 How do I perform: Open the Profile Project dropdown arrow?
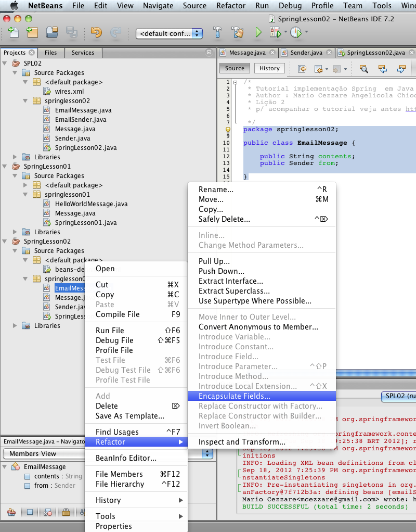pos(306,32)
